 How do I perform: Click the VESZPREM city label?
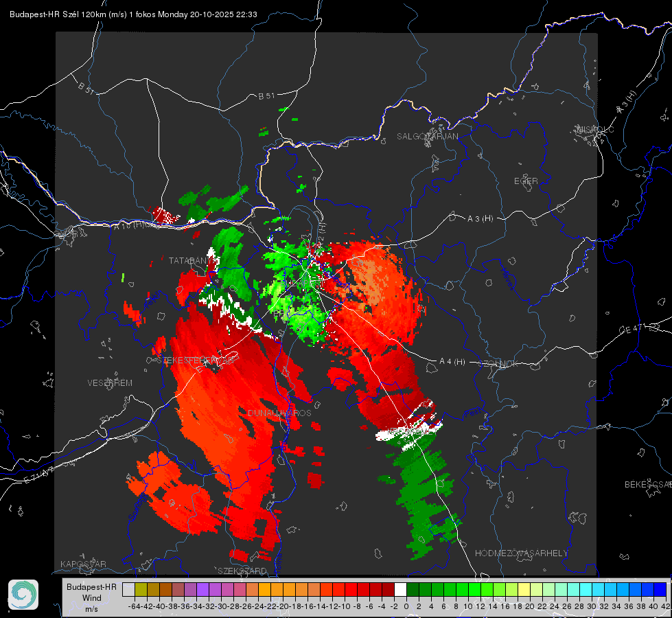tap(110, 382)
